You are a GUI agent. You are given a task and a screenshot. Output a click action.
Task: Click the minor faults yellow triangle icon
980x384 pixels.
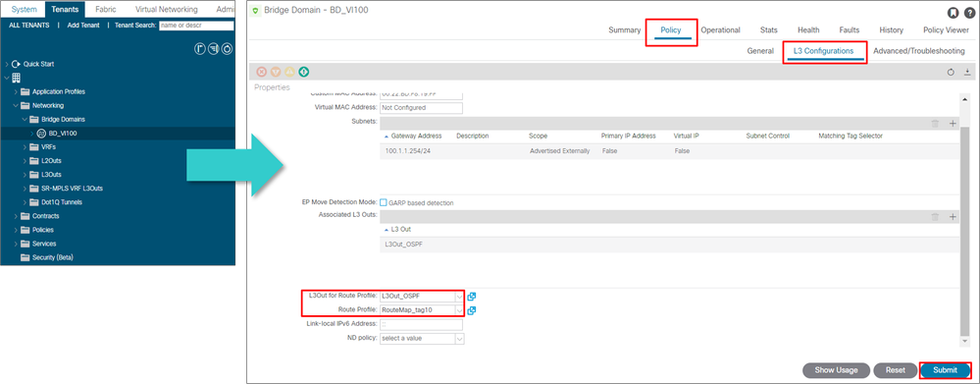289,72
